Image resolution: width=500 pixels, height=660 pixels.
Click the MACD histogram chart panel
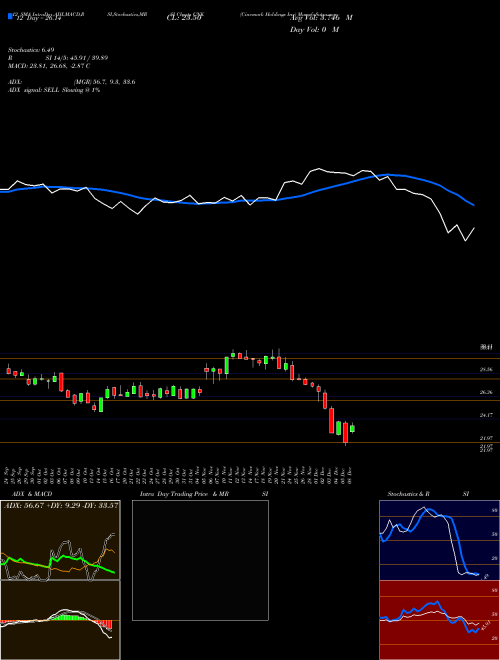60,620
